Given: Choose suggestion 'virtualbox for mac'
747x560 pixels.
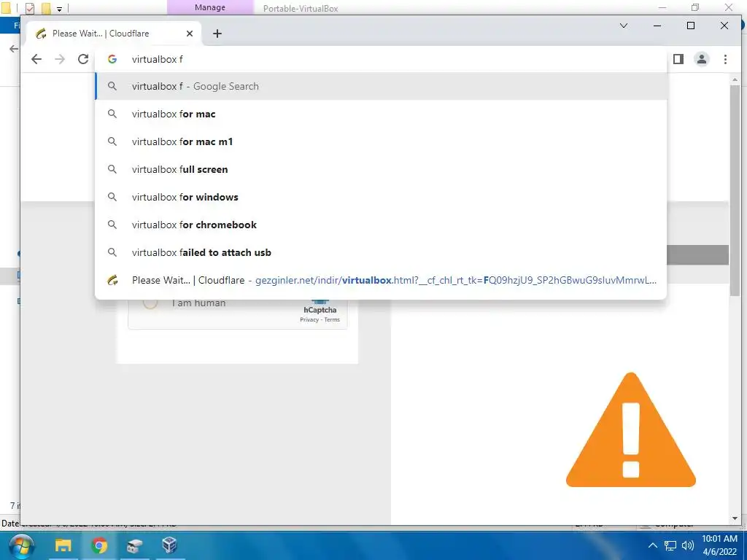Looking at the screenshot, I should point(381,114).
